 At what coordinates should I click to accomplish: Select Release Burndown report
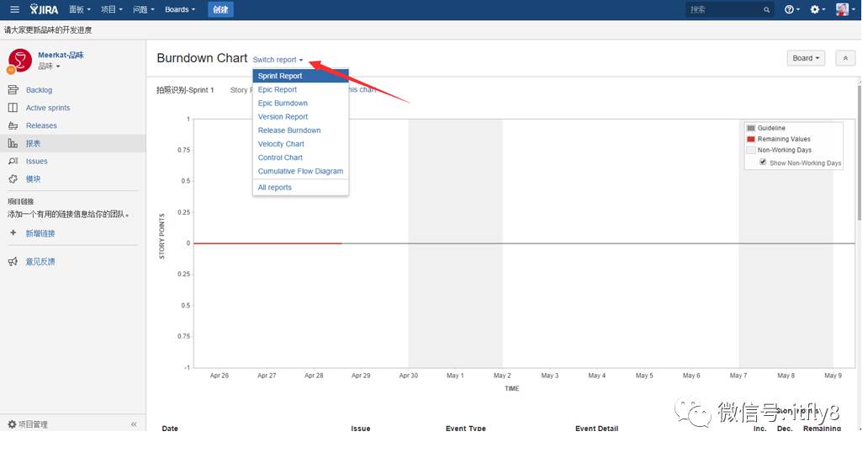point(300,131)
